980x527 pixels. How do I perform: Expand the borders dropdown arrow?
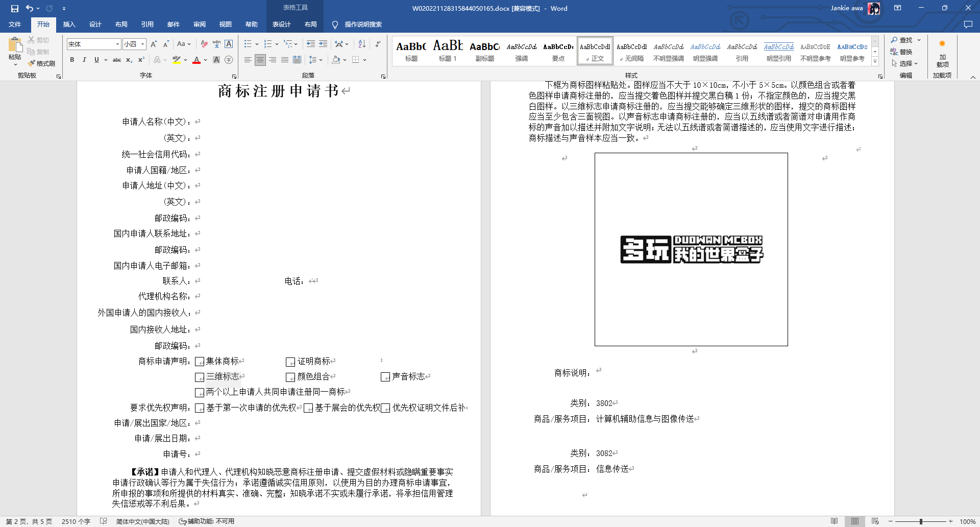click(364, 60)
